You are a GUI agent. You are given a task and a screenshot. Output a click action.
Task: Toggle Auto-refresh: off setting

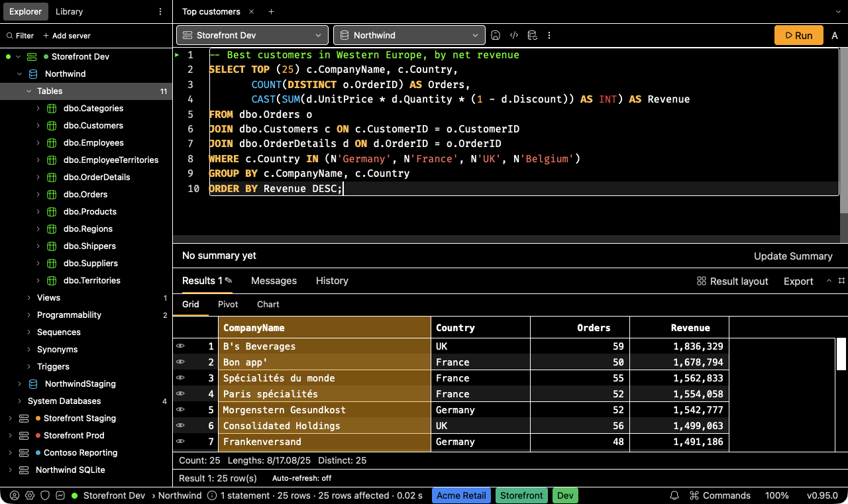coord(301,478)
